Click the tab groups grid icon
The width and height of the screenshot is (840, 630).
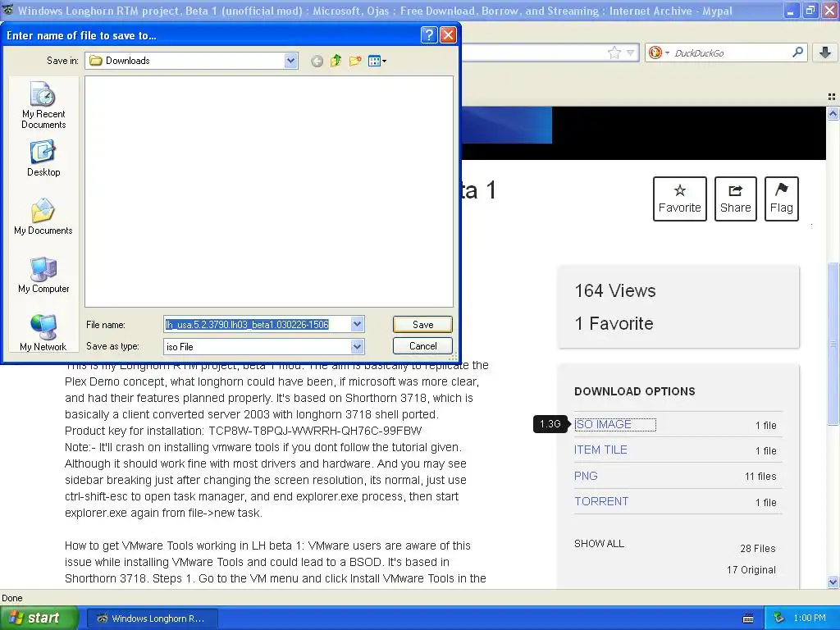[x=832, y=97]
